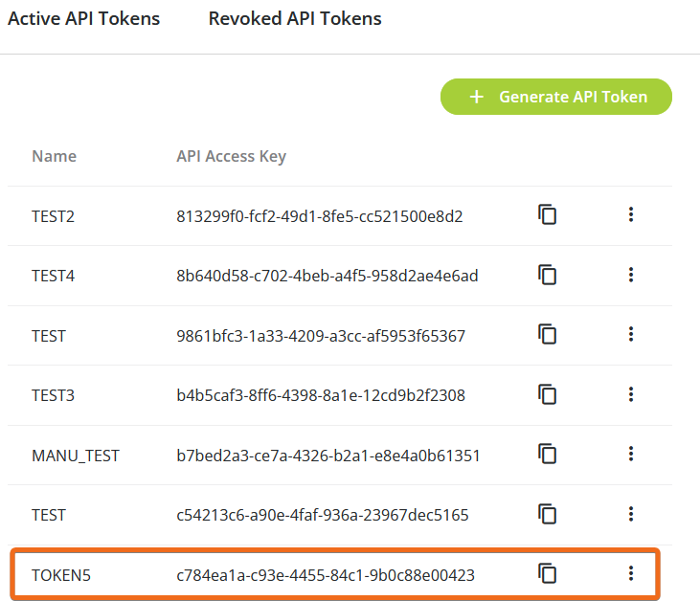Open the options menu for key c54213c6
The width and height of the screenshot is (700, 601).
[631, 514]
